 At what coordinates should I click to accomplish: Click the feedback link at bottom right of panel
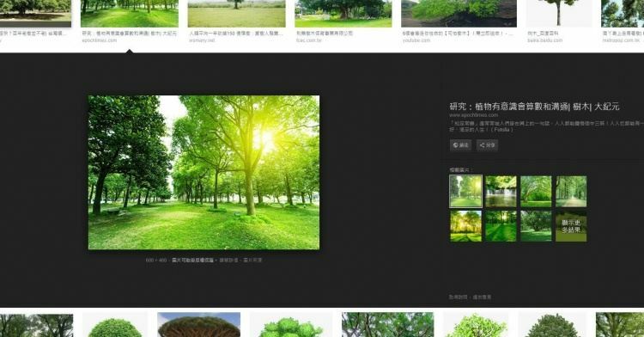(482, 297)
